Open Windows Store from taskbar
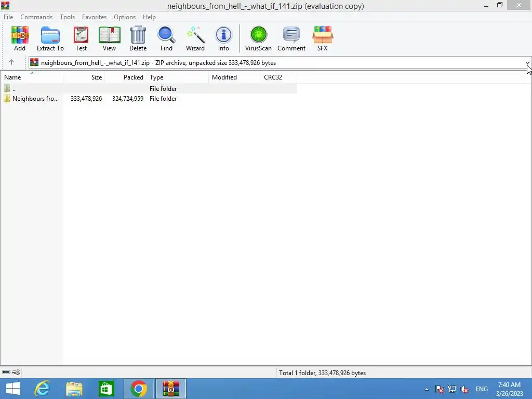The height and width of the screenshot is (399, 532). pyautogui.click(x=106, y=389)
